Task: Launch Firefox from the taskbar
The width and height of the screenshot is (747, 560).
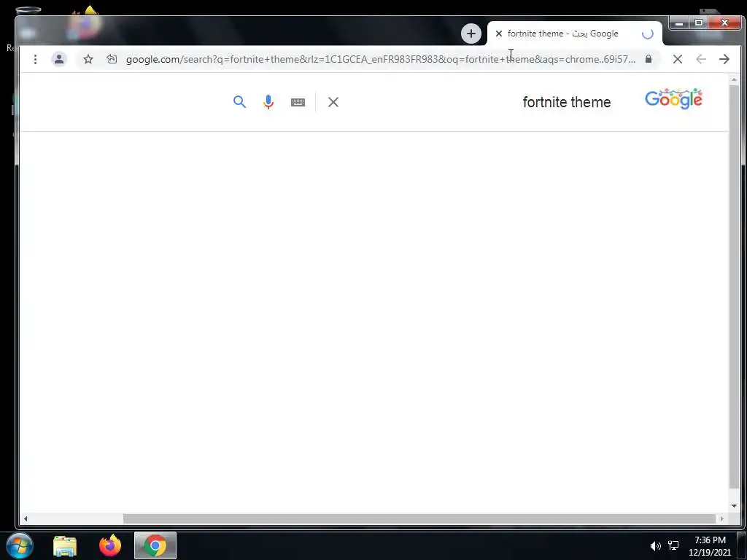Action: tap(110, 545)
